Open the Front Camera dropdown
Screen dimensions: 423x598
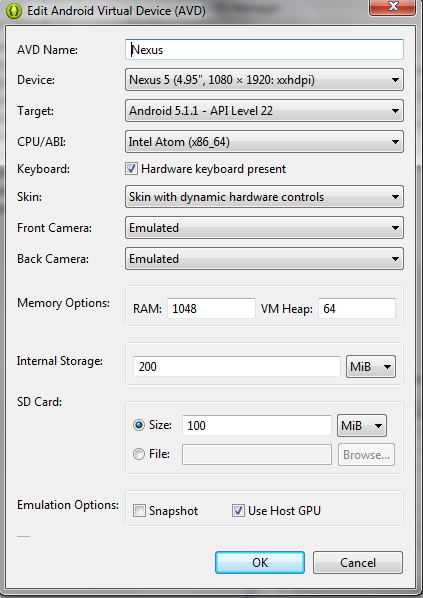coord(264,228)
